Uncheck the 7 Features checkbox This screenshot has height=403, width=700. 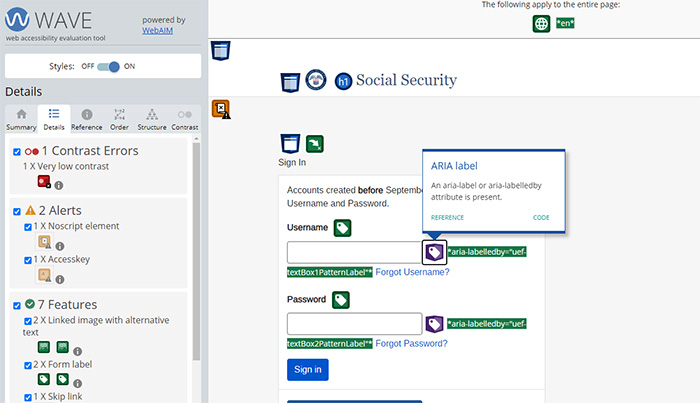[17, 306]
